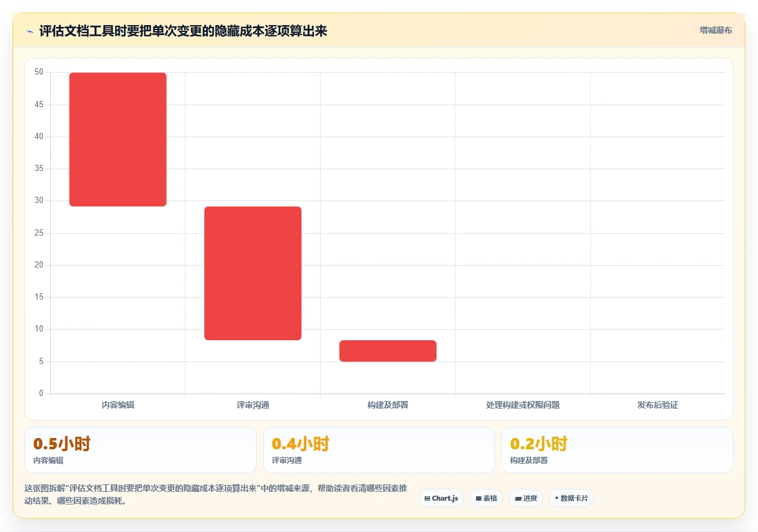
Task: Click the 数据卡片 tag chip
Action: click(571, 498)
